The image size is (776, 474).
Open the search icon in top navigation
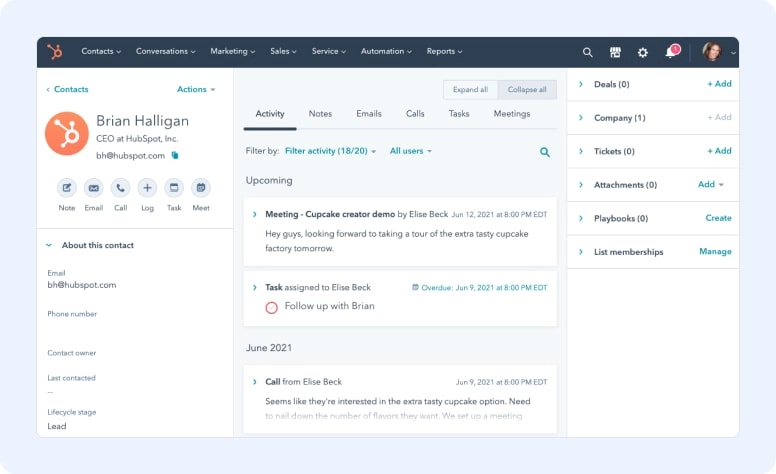pyautogui.click(x=588, y=52)
